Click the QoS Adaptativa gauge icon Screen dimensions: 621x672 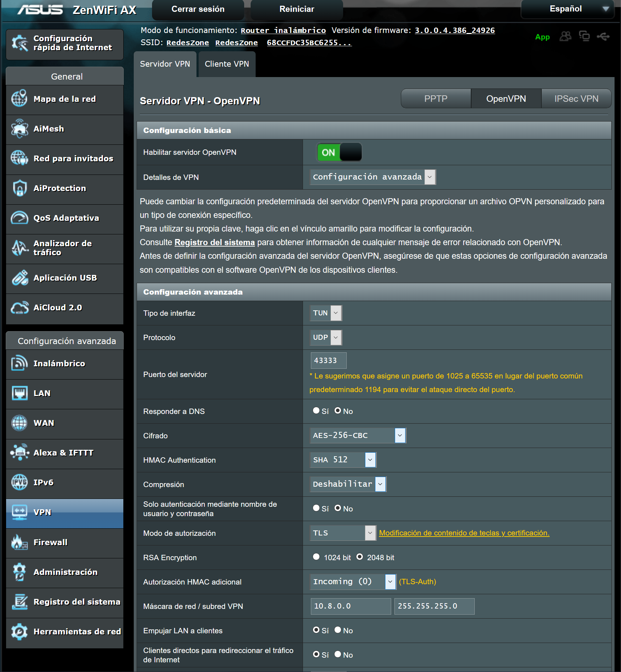point(19,218)
